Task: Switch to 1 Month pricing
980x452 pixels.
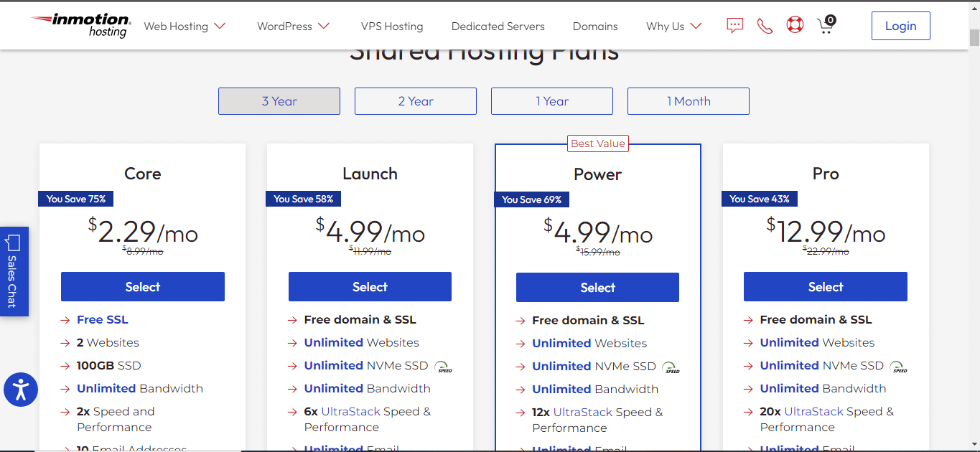Action: pos(687,100)
